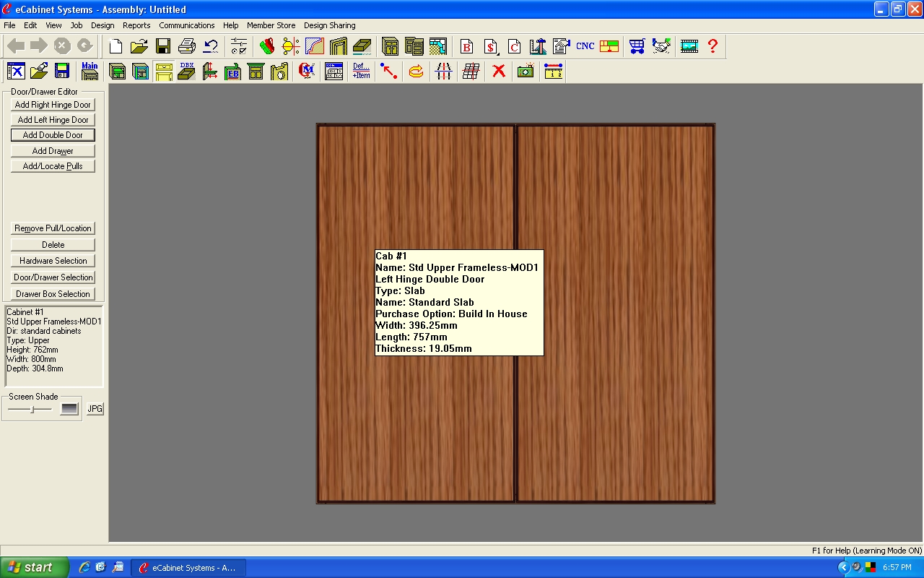
Task: Click the Screen Shade gray color swatch
Action: pos(69,409)
